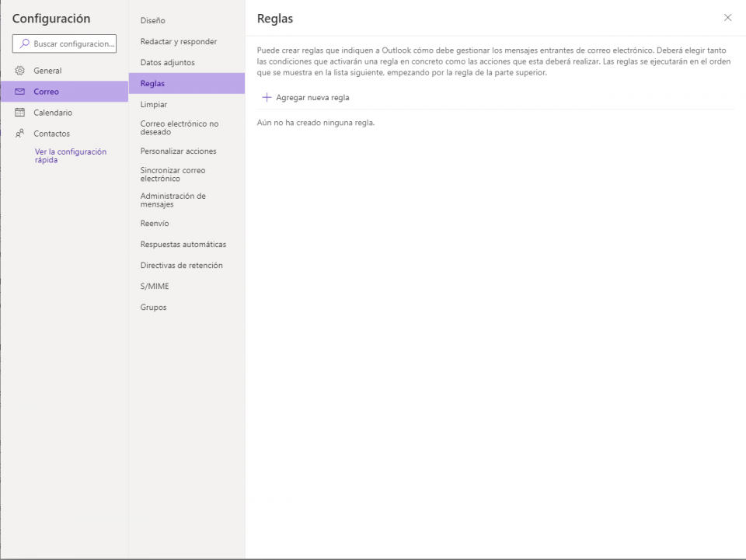Open Correo electrónico no deseado settings
Viewport: 746px width, 560px height.
point(179,127)
